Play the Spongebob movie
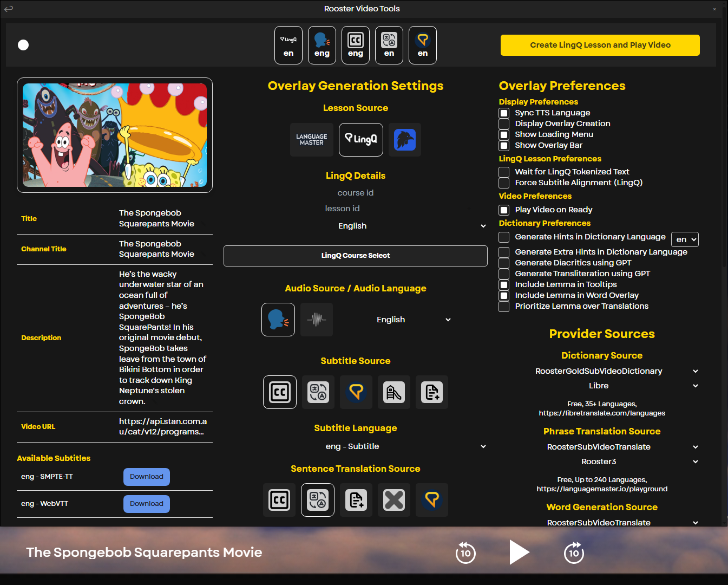This screenshot has height=585, width=728. 519,552
